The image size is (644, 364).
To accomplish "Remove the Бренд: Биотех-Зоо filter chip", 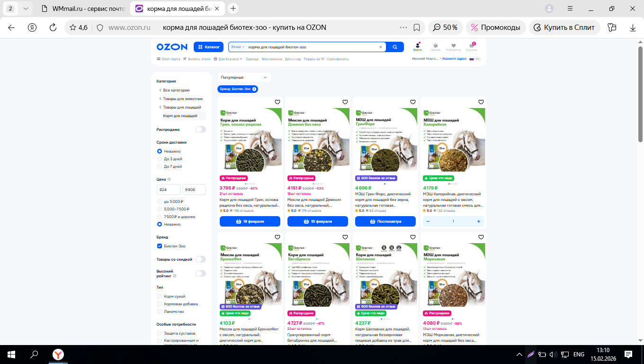I will (x=254, y=89).
